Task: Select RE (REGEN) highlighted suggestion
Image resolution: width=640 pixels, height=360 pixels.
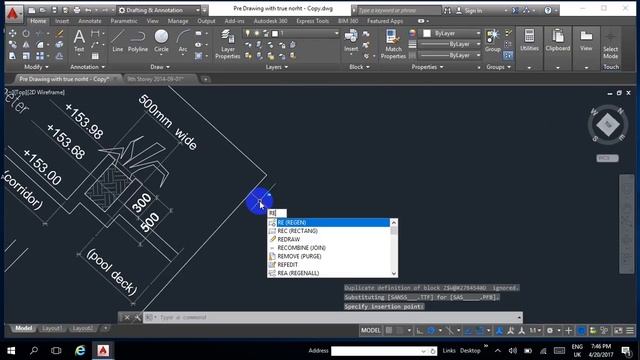Action: click(329, 222)
